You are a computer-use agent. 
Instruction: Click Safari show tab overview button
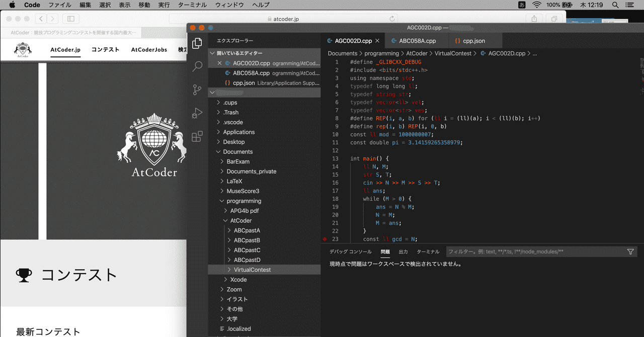coord(554,19)
